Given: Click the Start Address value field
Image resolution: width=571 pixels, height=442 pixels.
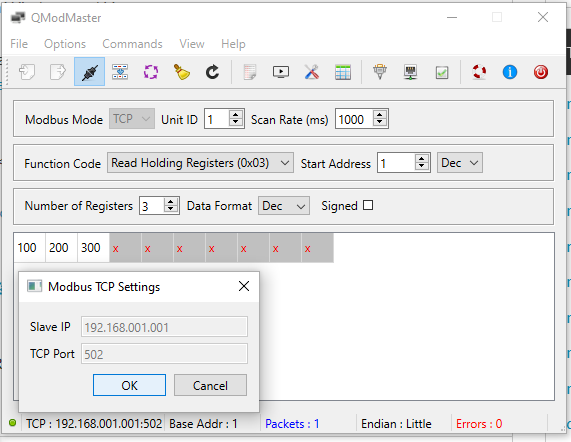Looking at the screenshot, I should [396, 163].
